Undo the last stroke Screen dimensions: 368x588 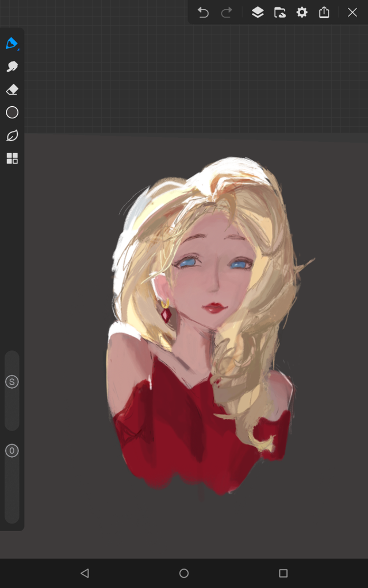pos(203,13)
